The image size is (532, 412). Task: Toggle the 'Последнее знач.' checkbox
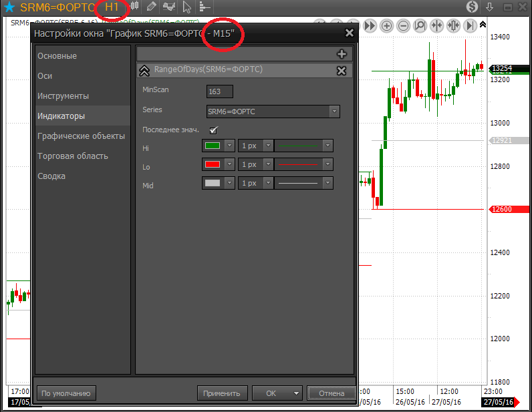click(x=214, y=130)
